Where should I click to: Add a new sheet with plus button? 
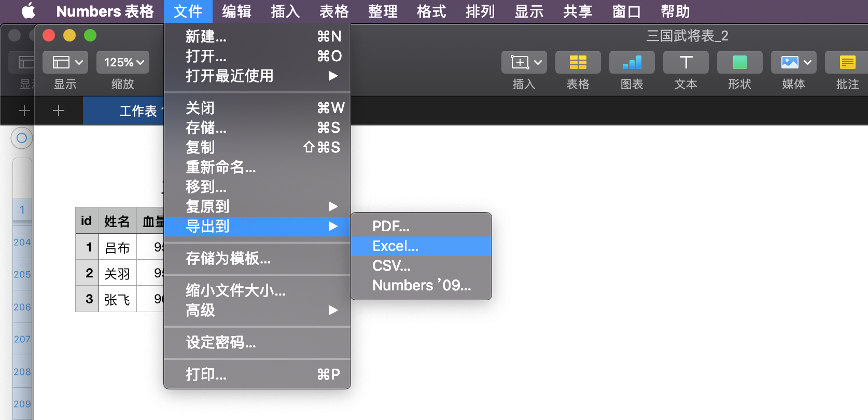[59, 110]
